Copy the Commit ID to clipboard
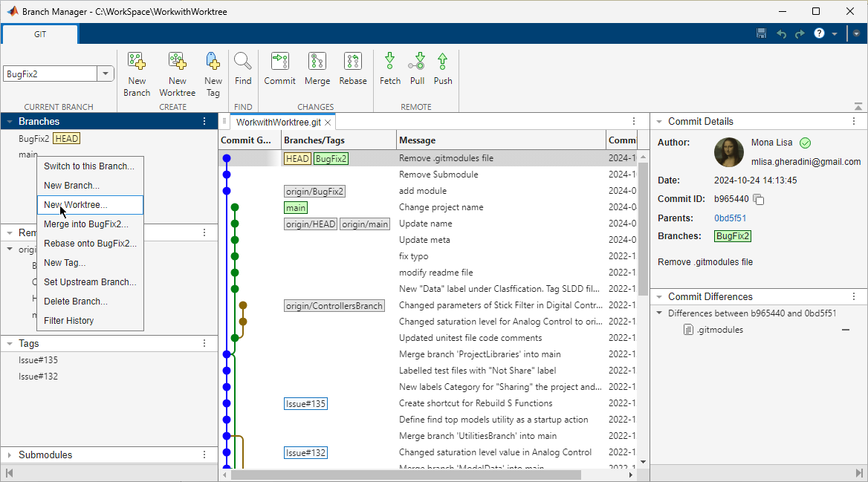This screenshot has width=868, height=482. [759, 199]
